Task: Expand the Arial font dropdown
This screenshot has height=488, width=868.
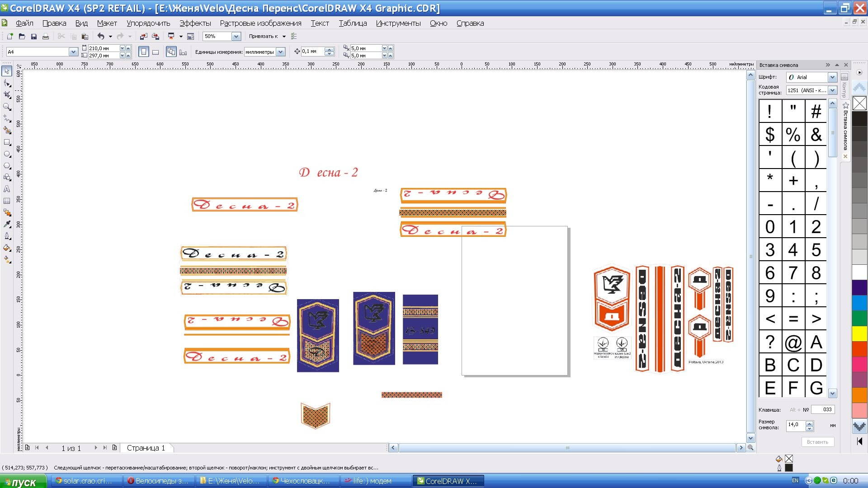Action: pos(832,77)
